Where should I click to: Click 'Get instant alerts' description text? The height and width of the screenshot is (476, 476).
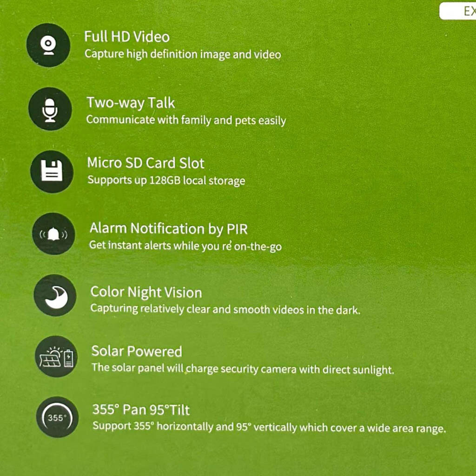(x=185, y=246)
